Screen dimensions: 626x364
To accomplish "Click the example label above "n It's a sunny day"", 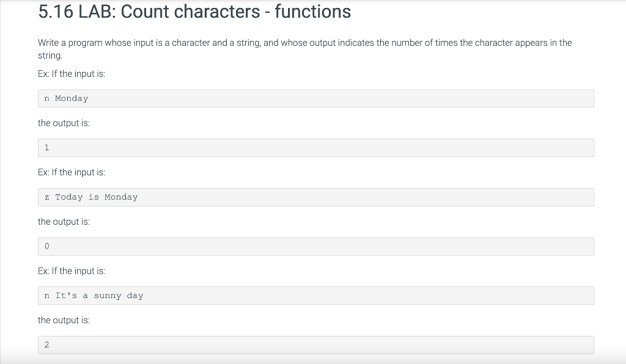I will point(72,271).
